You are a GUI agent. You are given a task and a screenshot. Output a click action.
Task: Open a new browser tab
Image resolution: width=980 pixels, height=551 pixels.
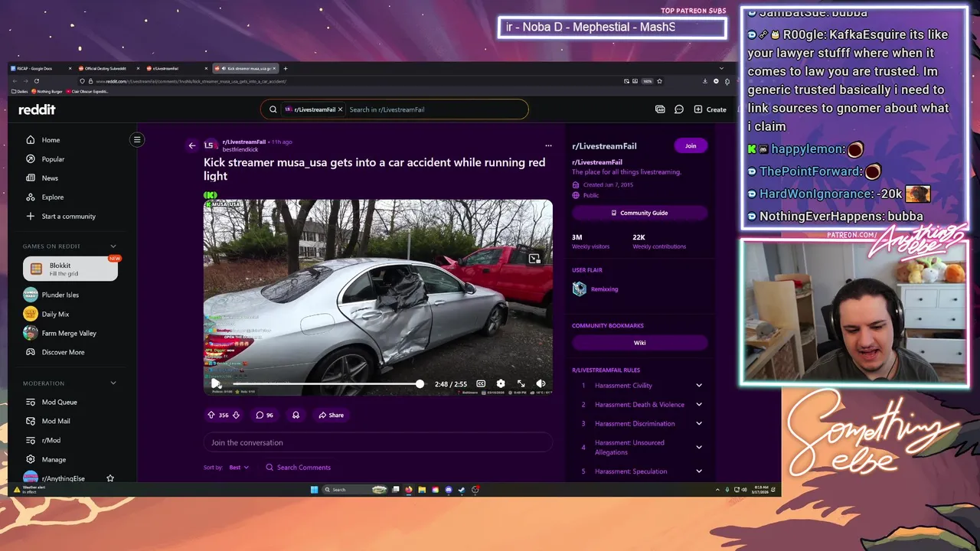pyautogui.click(x=285, y=68)
